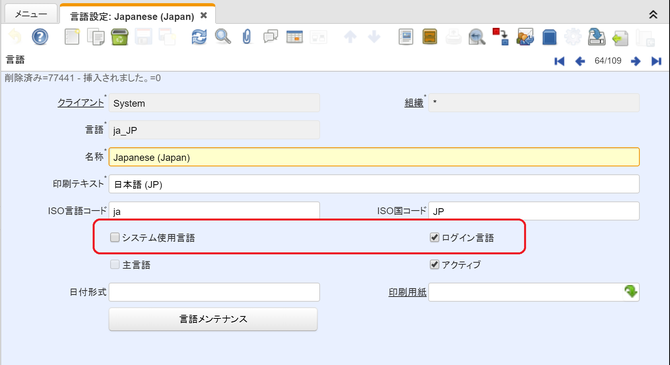The height and width of the screenshot is (365, 670).
Task: Click the faded Process gear icon
Action: pos(573,37)
